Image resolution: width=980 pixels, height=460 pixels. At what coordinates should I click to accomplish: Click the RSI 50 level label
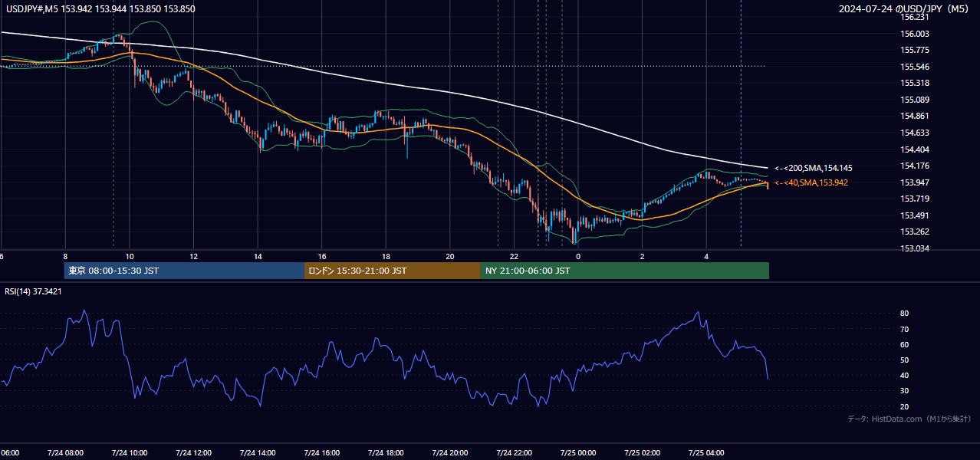tap(905, 360)
